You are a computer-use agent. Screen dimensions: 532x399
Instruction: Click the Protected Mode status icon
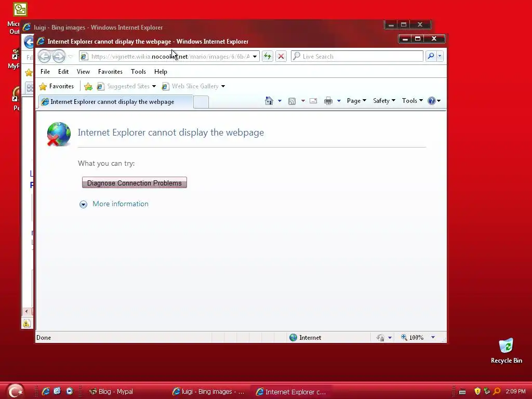pyautogui.click(x=380, y=338)
